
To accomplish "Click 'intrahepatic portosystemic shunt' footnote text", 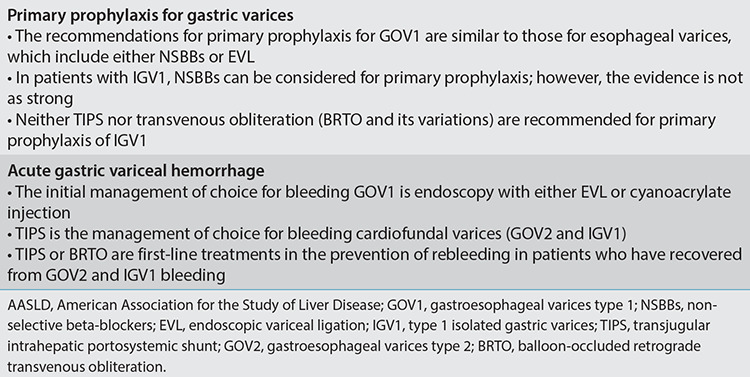I will click(x=110, y=347).
